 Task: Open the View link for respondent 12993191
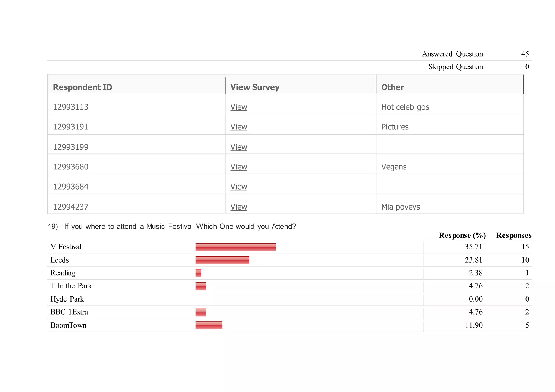click(238, 127)
